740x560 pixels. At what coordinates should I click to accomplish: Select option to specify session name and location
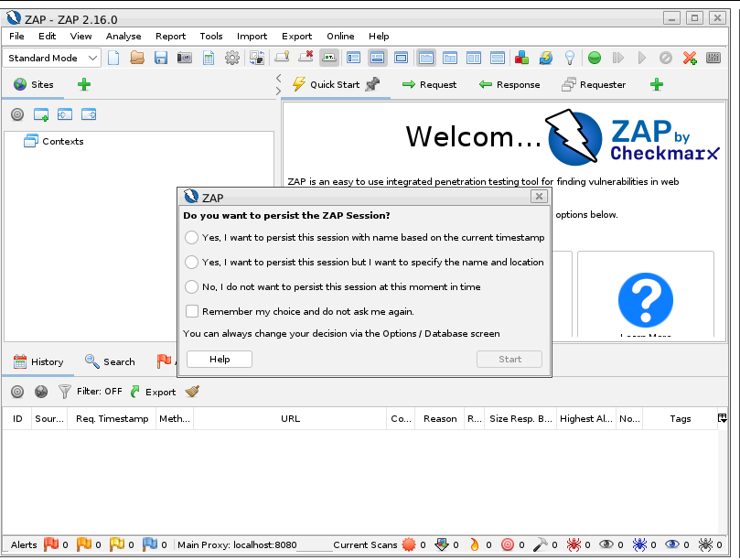pos(191,263)
